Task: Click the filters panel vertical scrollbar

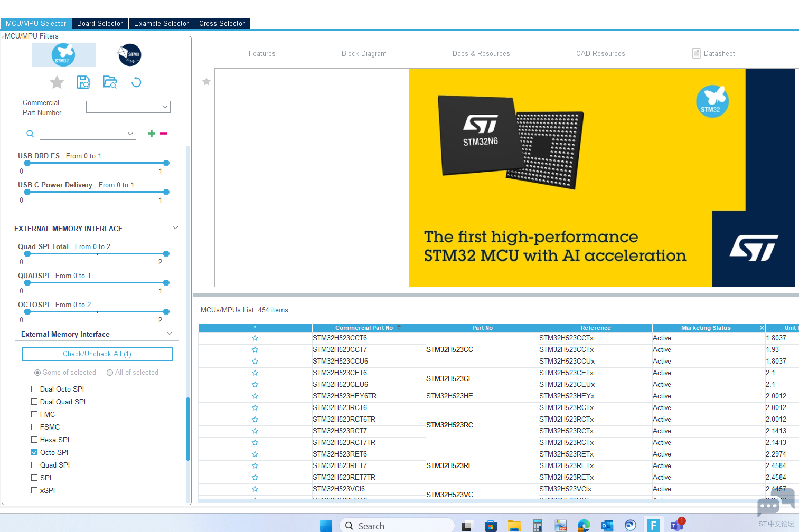Action: click(x=188, y=429)
